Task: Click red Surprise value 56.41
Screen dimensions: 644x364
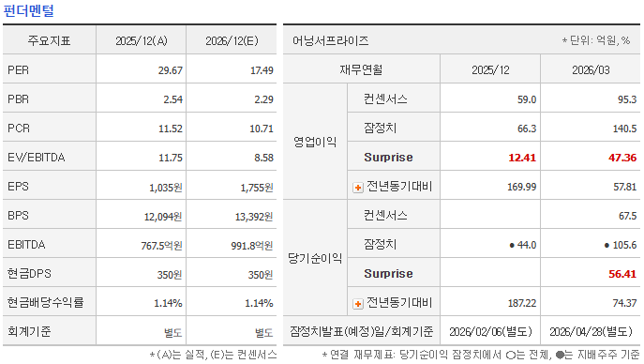Action: click(x=622, y=274)
